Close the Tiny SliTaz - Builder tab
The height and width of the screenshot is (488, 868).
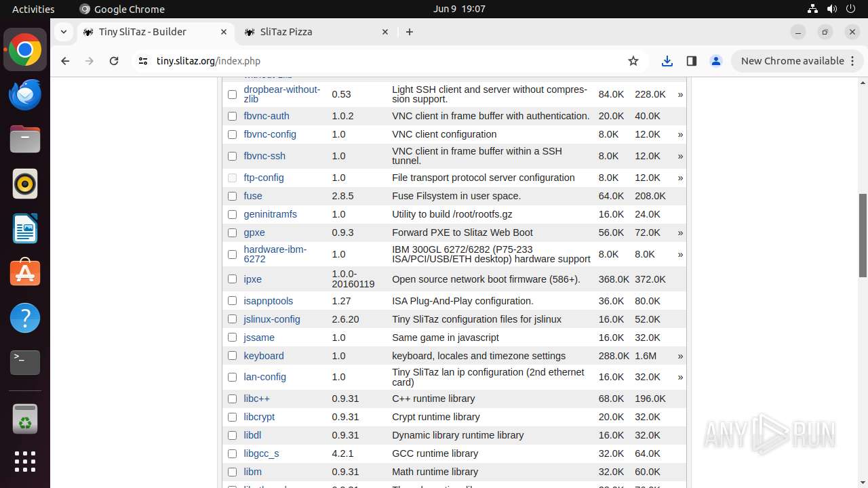(224, 32)
